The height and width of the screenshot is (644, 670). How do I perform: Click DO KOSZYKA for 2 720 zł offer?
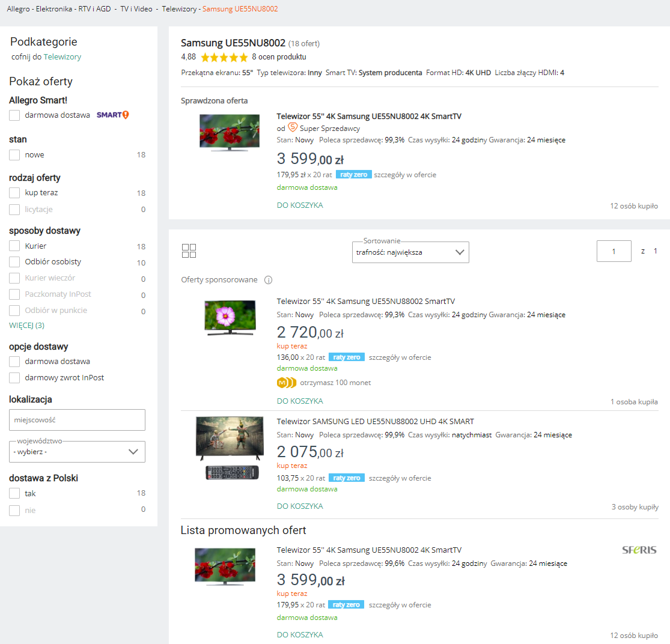300,401
